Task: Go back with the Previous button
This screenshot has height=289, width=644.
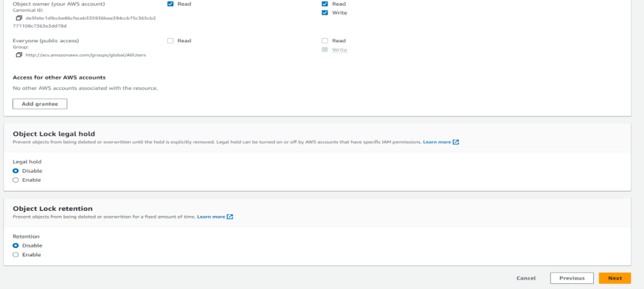Action: tap(572, 278)
